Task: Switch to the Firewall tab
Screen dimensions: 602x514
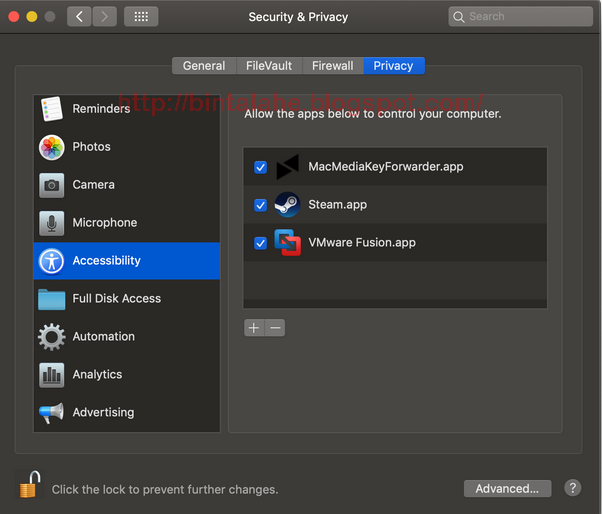Action: click(333, 66)
